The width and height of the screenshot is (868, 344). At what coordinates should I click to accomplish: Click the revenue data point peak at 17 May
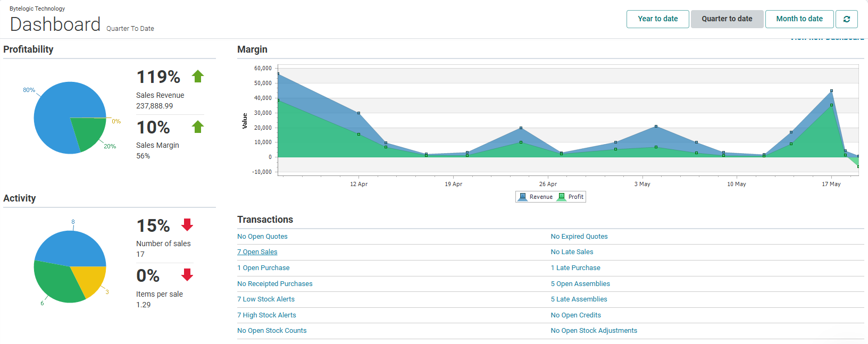pyautogui.click(x=831, y=91)
